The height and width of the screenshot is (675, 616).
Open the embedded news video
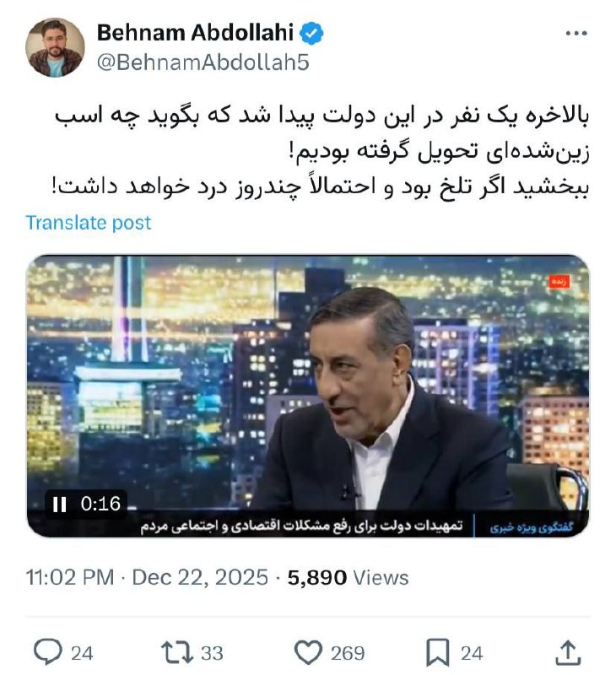(x=308, y=396)
